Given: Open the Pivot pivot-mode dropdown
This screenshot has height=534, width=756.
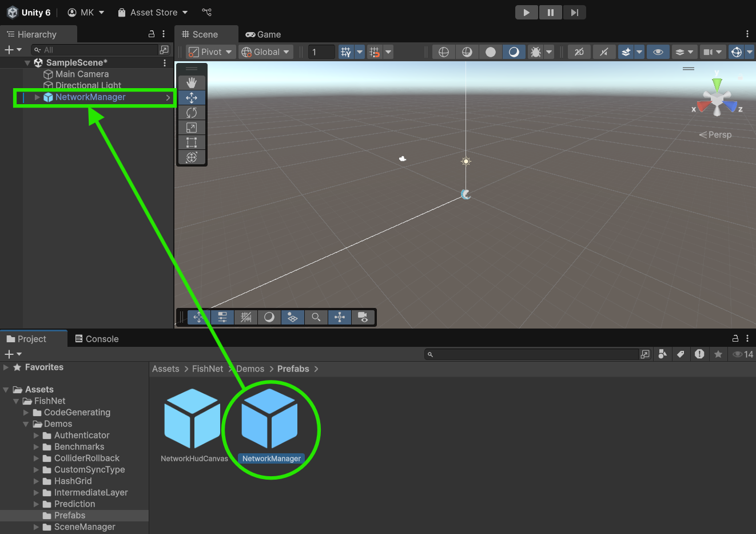Looking at the screenshot, I should pyautogui.click(x=210, y=51).
